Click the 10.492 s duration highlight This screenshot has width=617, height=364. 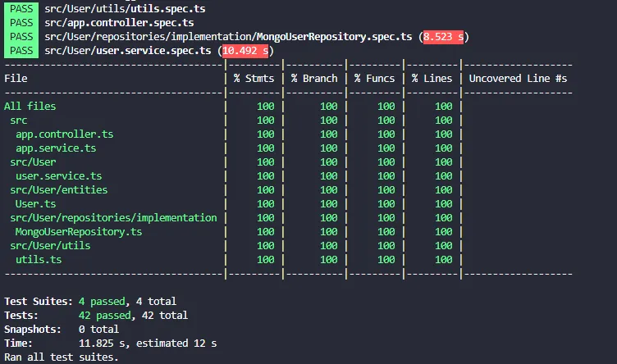(x=245, y=51)
